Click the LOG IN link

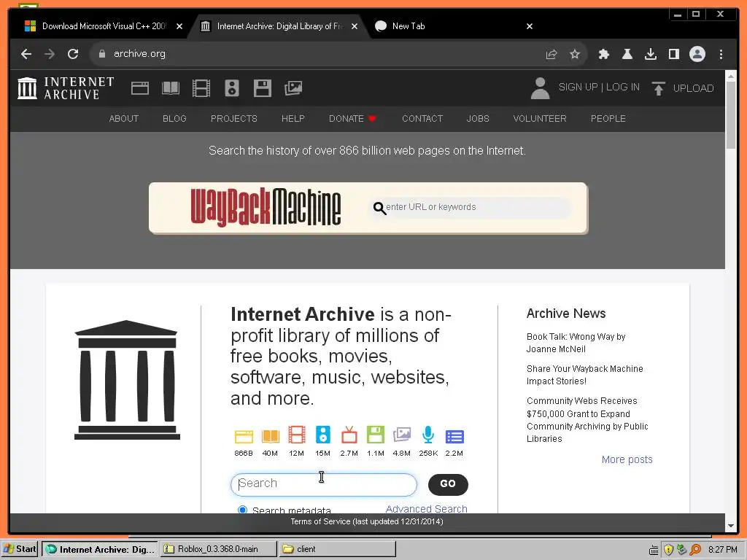pos(623,87)
